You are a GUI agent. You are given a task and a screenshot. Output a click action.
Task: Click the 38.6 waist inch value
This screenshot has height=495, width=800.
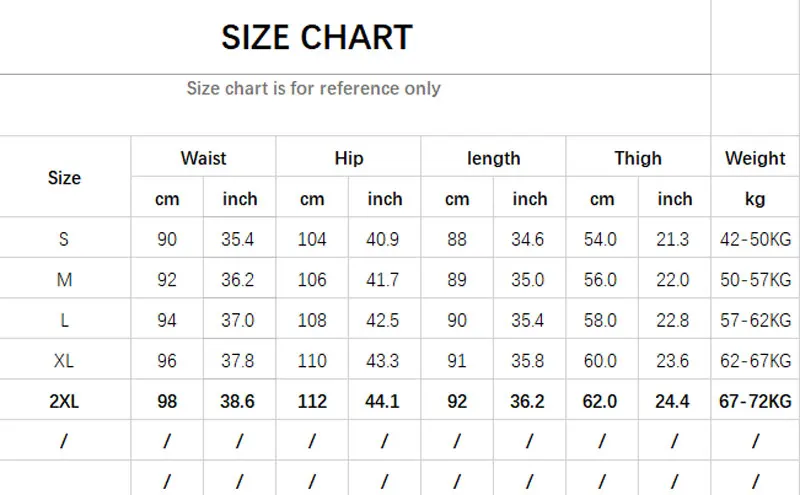click(x=240, y=402)
